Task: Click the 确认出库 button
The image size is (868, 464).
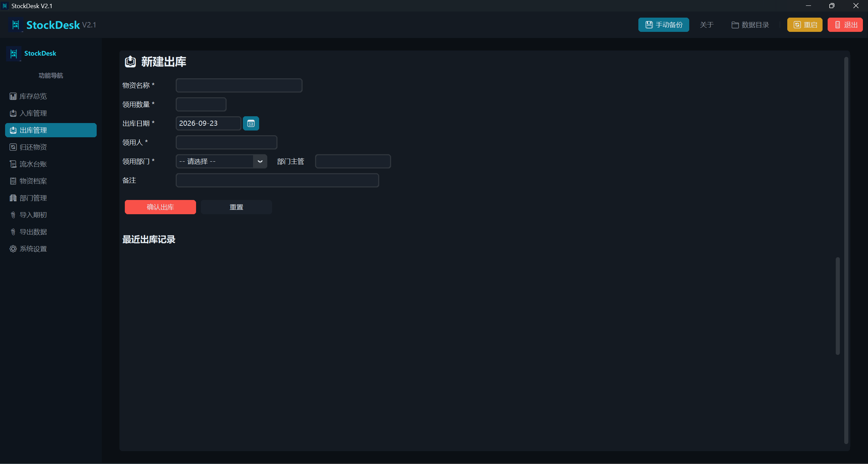Action: 160,207
